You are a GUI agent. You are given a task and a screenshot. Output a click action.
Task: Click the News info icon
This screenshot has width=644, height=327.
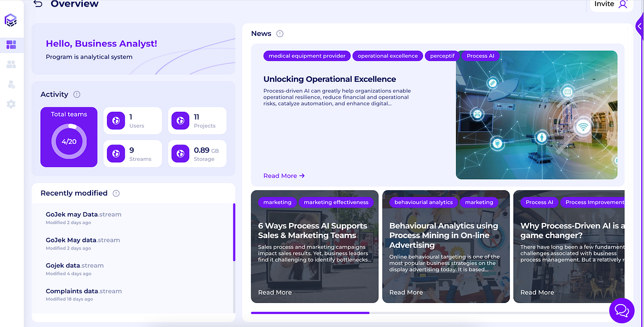pos(280,34)
